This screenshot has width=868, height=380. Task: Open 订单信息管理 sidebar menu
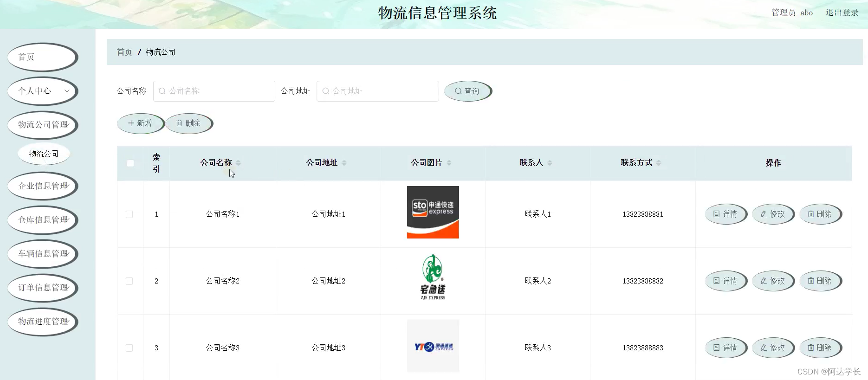point(42,288)
